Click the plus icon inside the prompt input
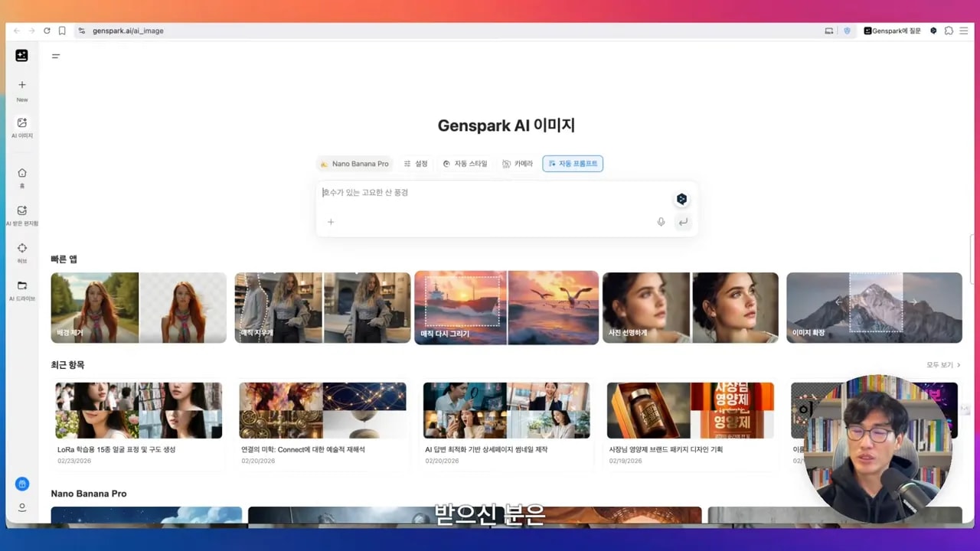 pos(331,222)
